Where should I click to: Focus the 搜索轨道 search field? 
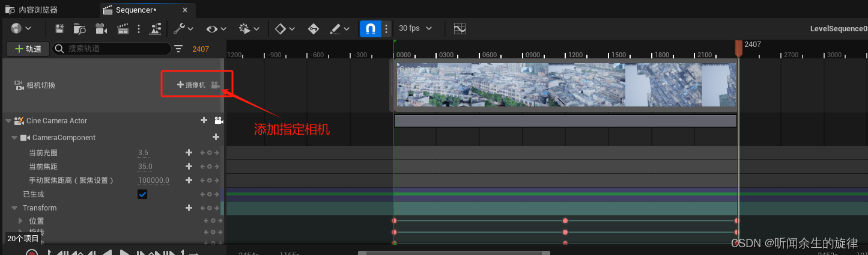tap(111, 49)
